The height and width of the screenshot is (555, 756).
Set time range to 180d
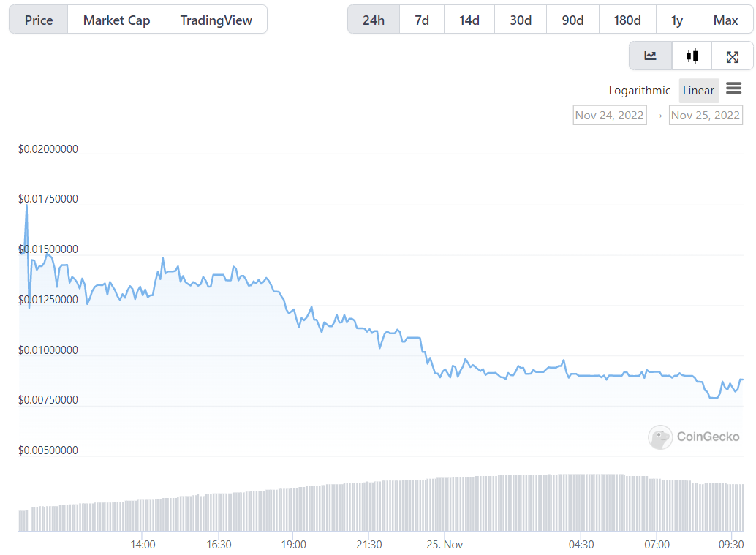click(627, 20)
